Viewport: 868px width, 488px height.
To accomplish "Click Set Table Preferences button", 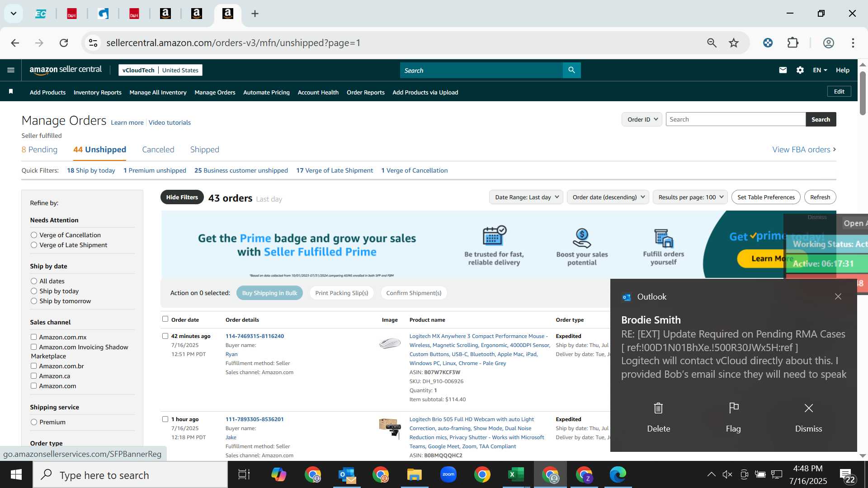I will 766,197.
